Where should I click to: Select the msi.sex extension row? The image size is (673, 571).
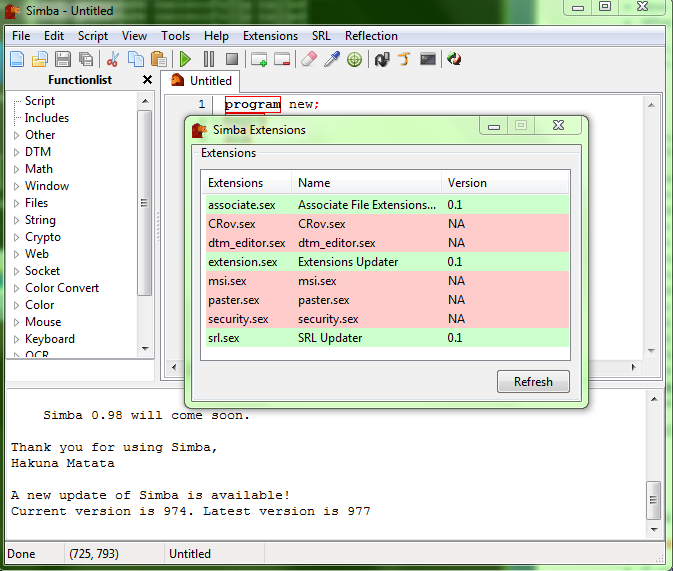387,281
